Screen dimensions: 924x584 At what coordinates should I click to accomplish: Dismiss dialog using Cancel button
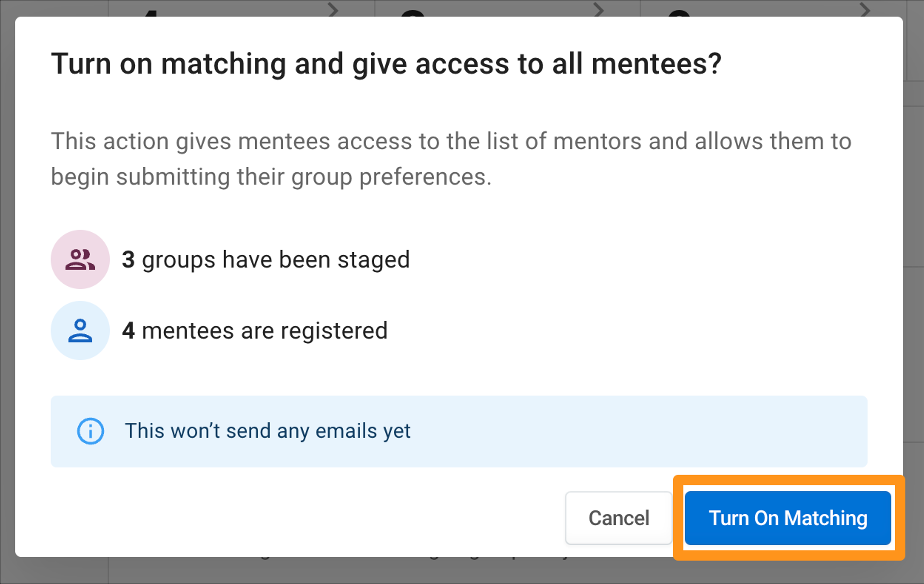click(619, 518)
